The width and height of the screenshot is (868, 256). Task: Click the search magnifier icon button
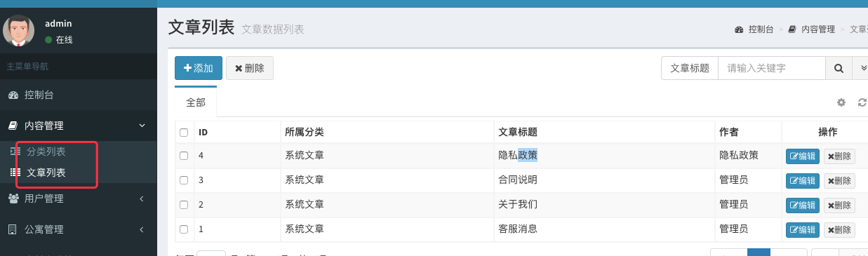click(x=838, y=68)
